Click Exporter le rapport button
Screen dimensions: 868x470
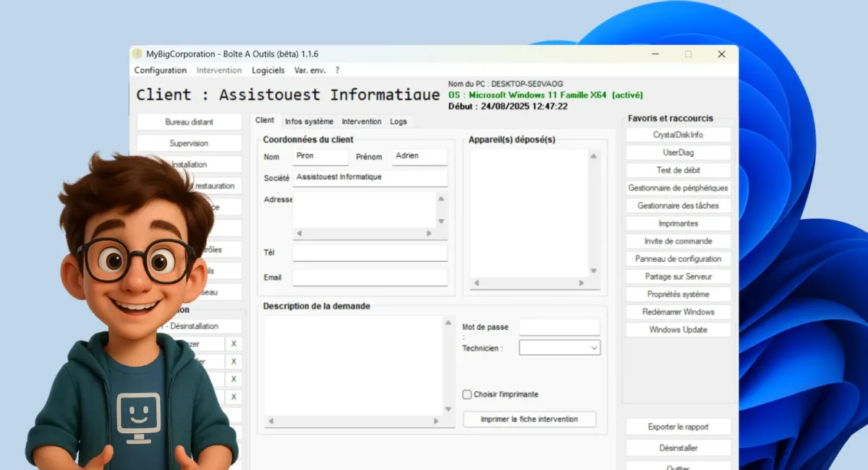click(x=678, y=427)
